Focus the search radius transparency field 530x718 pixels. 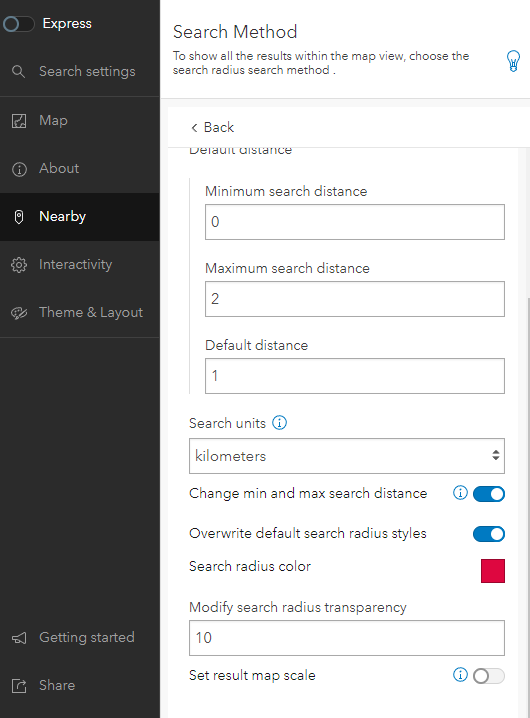coord(347,638)
